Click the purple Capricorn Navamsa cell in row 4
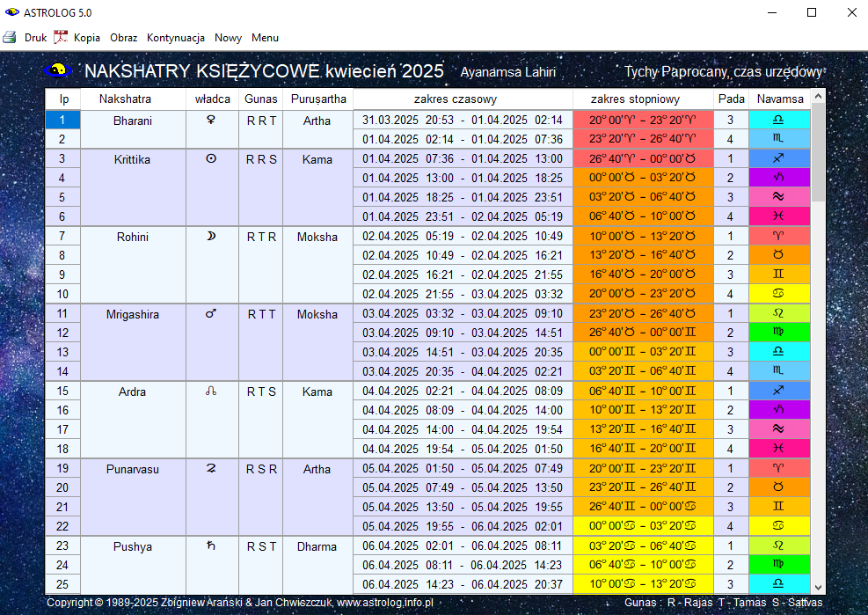The height and width of the screenshot is (615, 868). click(778, 179)
